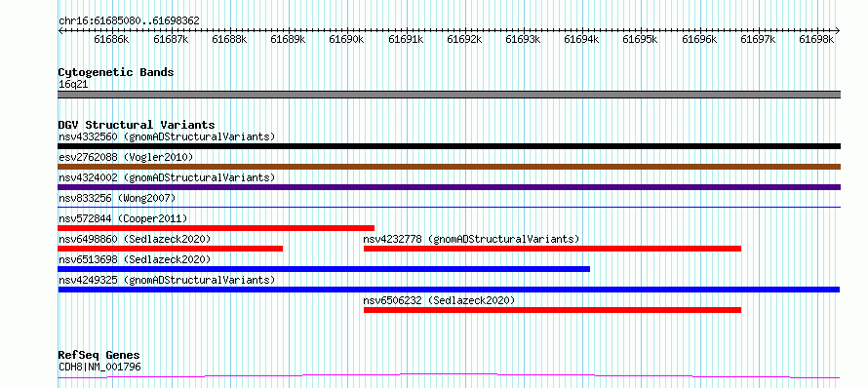The image size is (868, 388).
Task: Click the 61695k ruler mark
Action: [640, 39]
